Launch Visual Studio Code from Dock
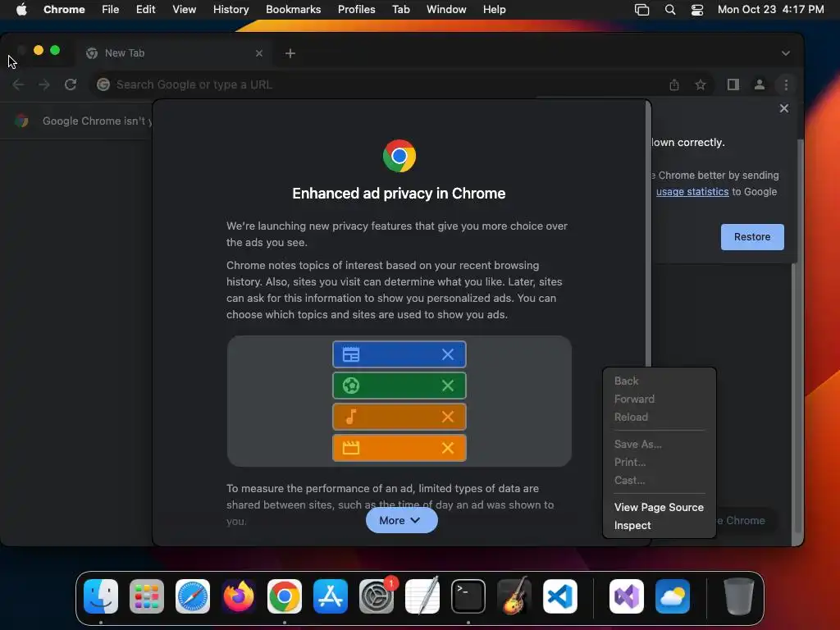The height and width of the screenshot is (630, 840). (x=560, y=596)
